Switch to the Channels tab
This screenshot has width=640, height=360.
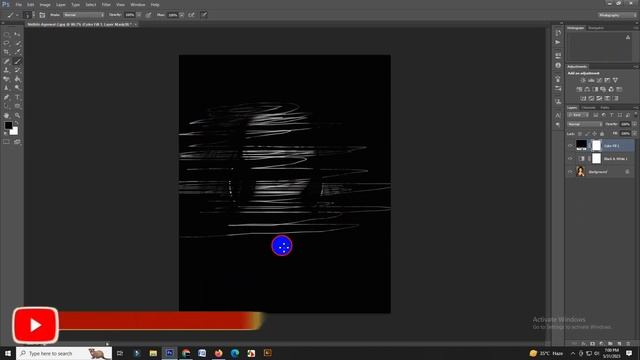pyautogui.click(x=588, y=108)
